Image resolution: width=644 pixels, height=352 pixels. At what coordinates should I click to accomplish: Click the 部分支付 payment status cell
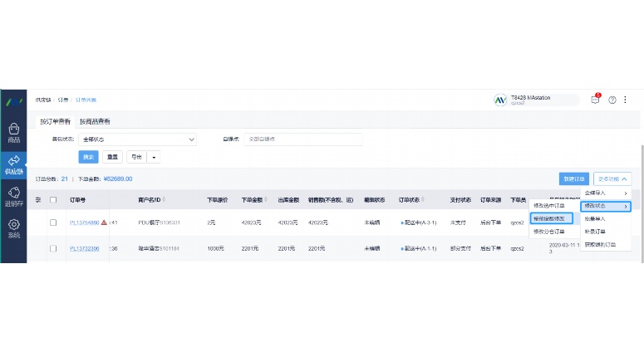click(460, 248)
